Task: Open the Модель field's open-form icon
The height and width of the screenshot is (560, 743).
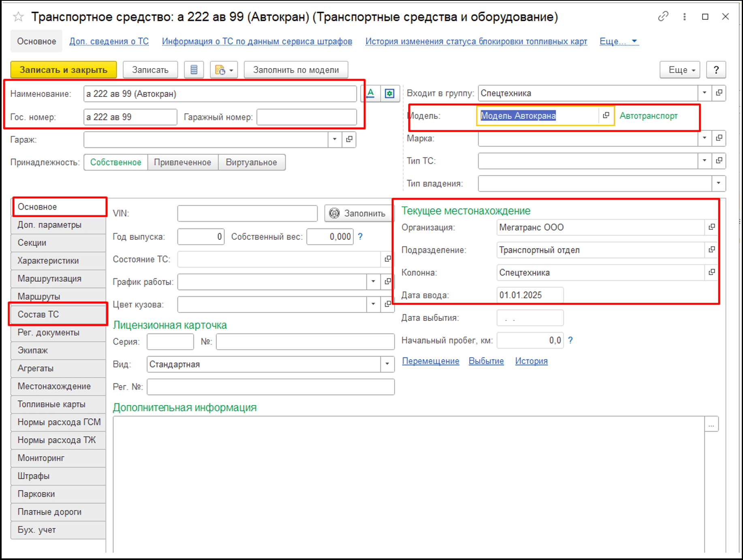Action: click(x=606, y=115)
